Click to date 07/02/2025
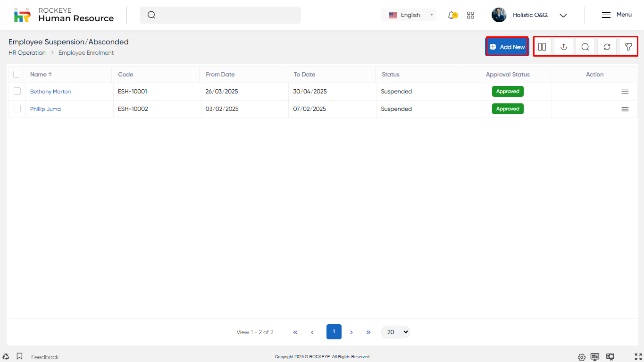The width and height of the screenshot is (644, 362). pyautogui.click(x=309, y=109)
